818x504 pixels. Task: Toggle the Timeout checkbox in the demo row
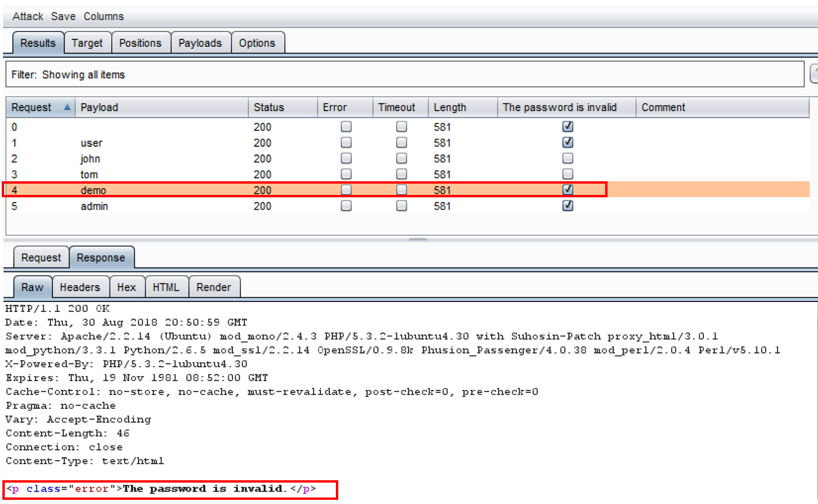click(402, 190)
